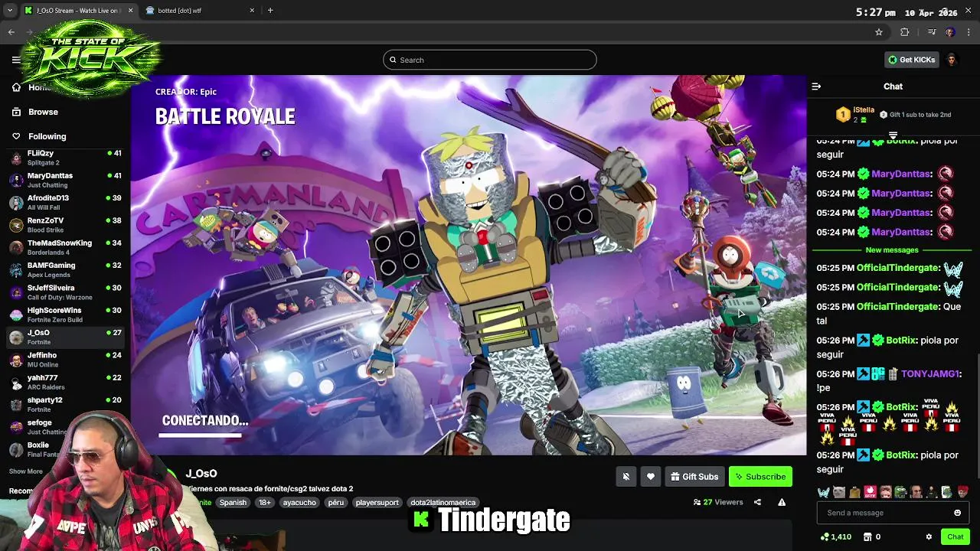Screen dimensions: 980x551
Task: Collapse the chat panel arrow icon
Action: [816, 86]
